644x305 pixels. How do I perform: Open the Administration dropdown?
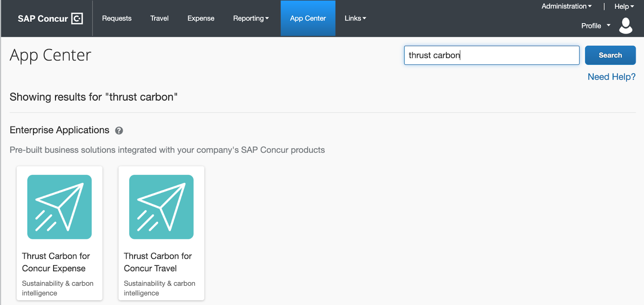pyautogui.click(x=566, y=6)
